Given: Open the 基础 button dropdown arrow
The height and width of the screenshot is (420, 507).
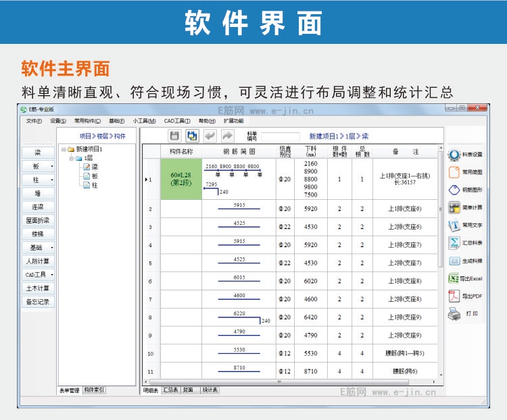Looking at the screenshot, I should click(x=52, y=248).
